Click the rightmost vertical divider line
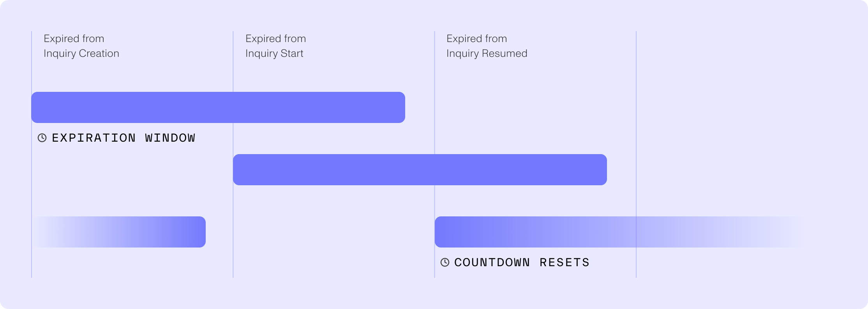Viewport: 868px width, 309px height. tap(636, 117)
